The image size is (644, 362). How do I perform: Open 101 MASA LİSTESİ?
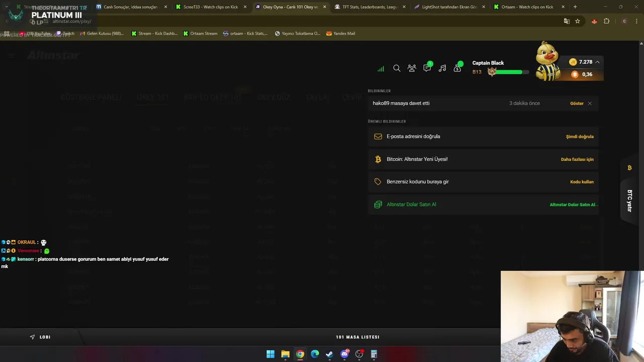click(x=358, y=337)
